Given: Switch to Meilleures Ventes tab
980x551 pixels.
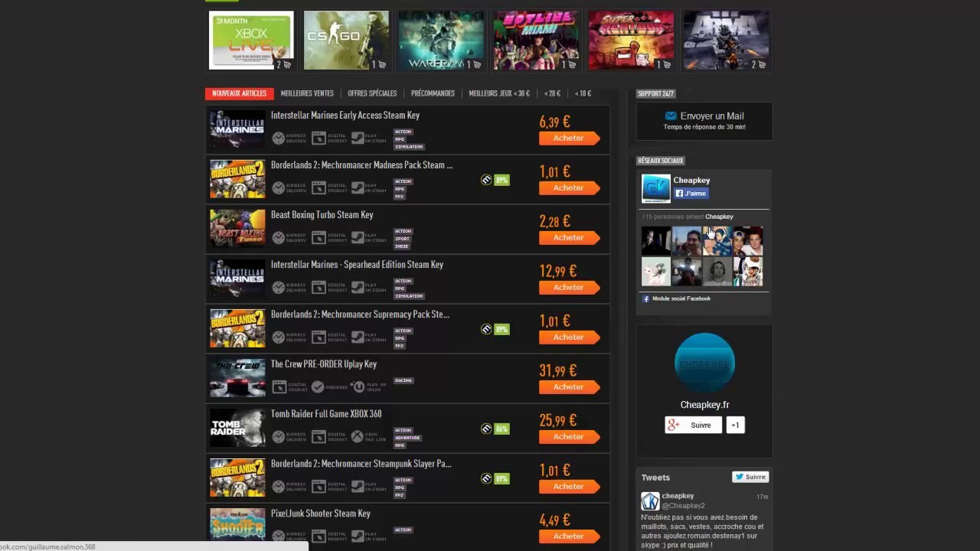Looking at the screenshot, I should click(x=307, y=93).
